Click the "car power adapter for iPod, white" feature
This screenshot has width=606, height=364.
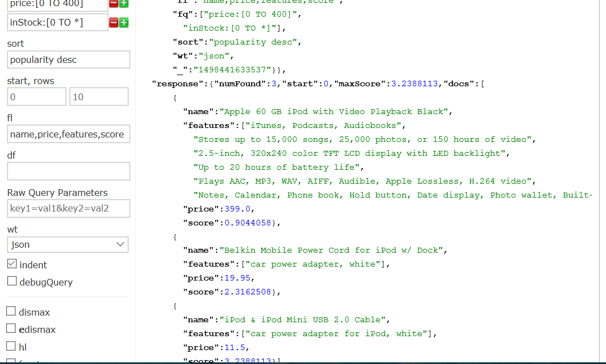click(x=336, y=334)
